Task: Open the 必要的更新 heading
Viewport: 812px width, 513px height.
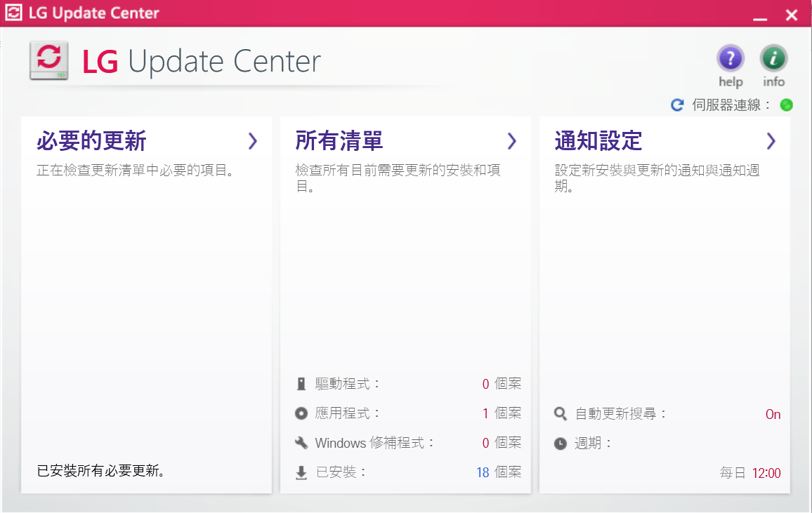Action: tap(91, 141)
